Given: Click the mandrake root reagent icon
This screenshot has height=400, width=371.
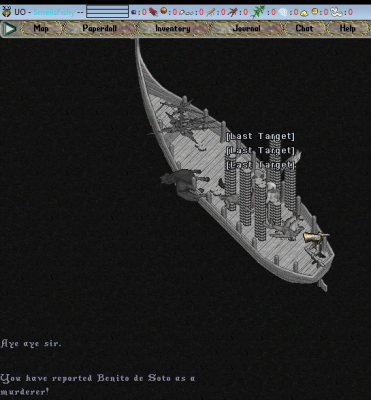Looking at the screenshot, I should (x=232, y=12).
